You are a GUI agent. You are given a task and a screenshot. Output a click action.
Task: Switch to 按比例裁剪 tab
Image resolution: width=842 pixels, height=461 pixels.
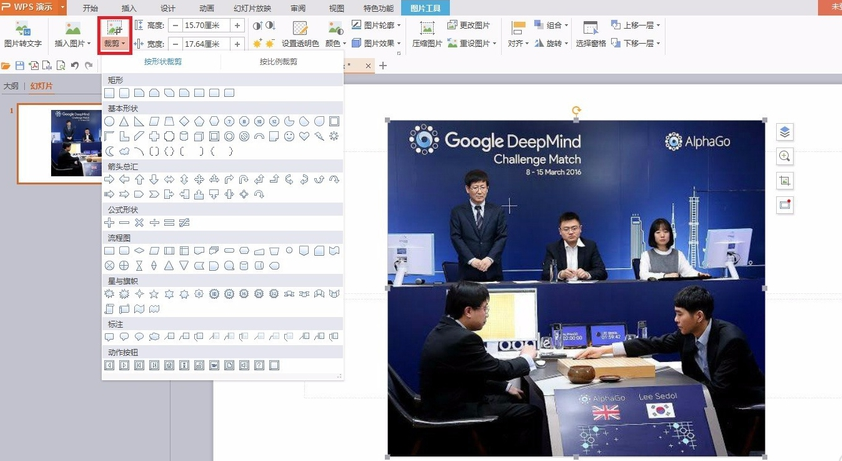pos(278,62)
